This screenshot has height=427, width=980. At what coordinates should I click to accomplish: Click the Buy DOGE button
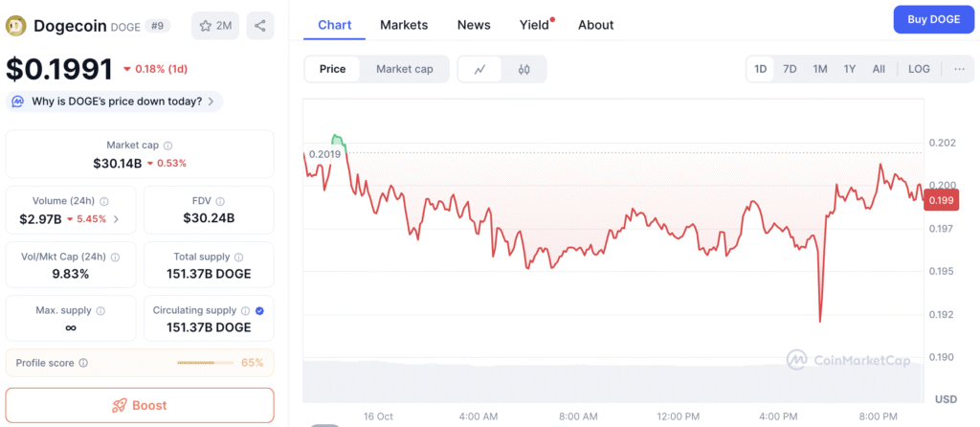pos(933,19)
